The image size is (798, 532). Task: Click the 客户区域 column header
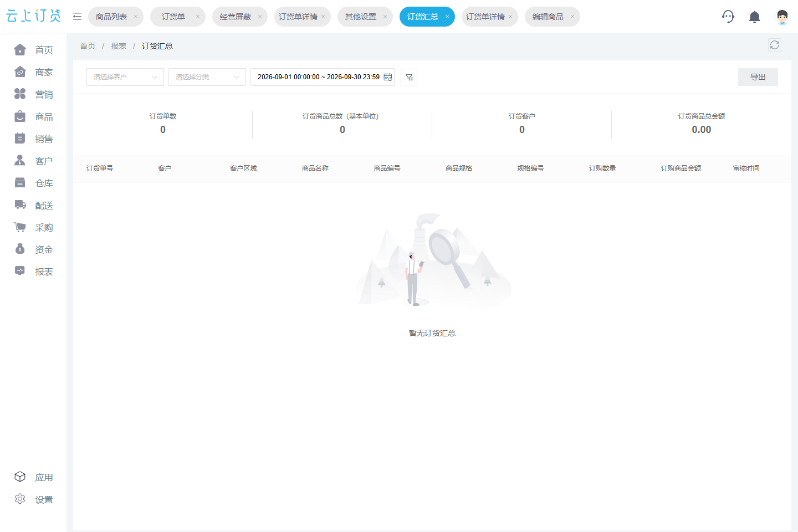(243, 168)
